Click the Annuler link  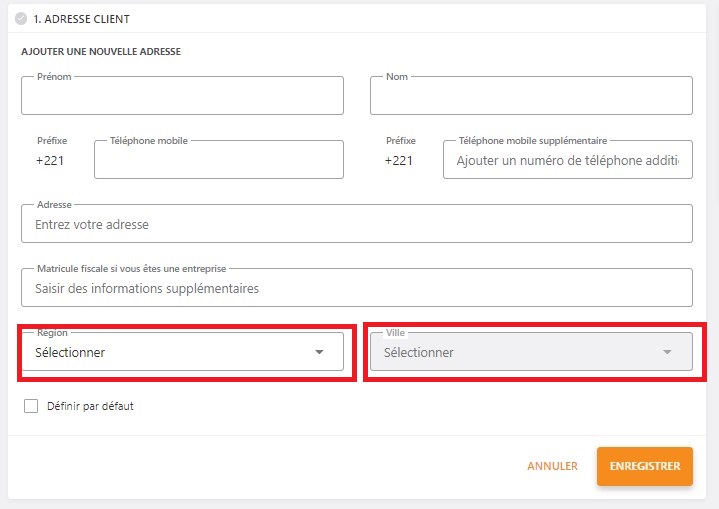(553, 466)
